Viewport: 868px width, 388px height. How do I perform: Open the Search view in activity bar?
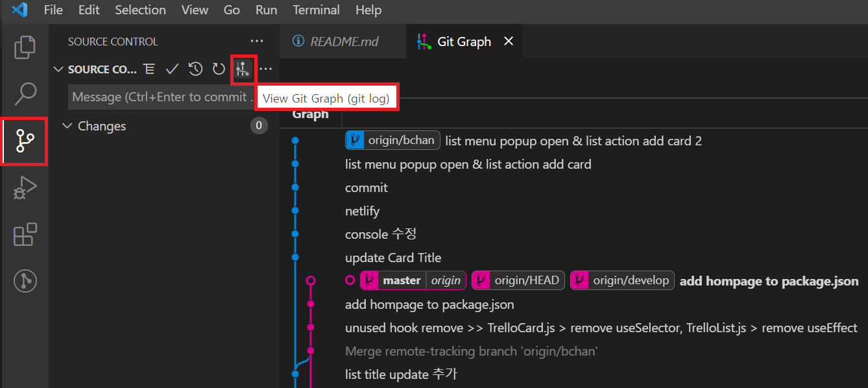tap(25, 93)
